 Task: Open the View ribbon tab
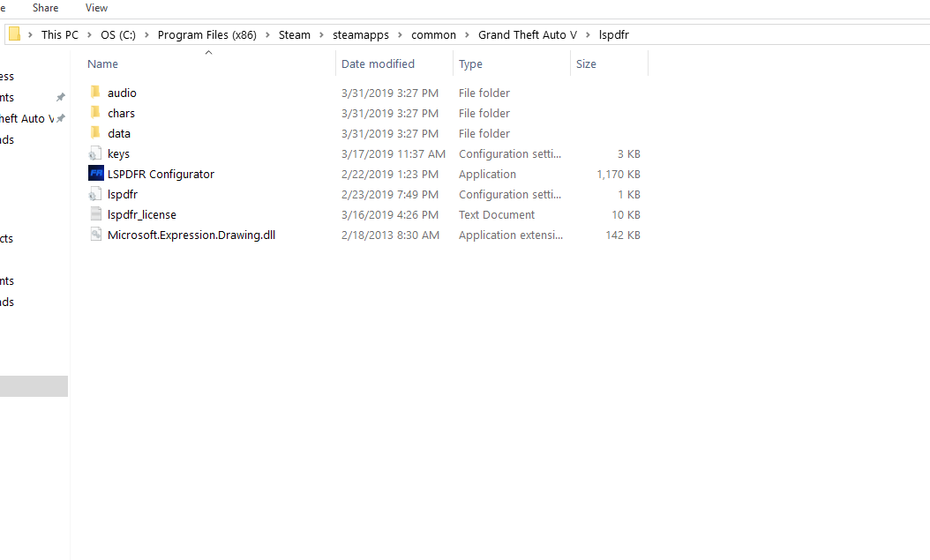96,8
